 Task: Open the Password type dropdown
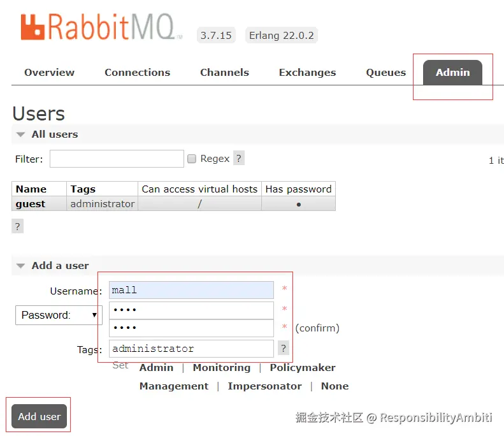point(59,315)
